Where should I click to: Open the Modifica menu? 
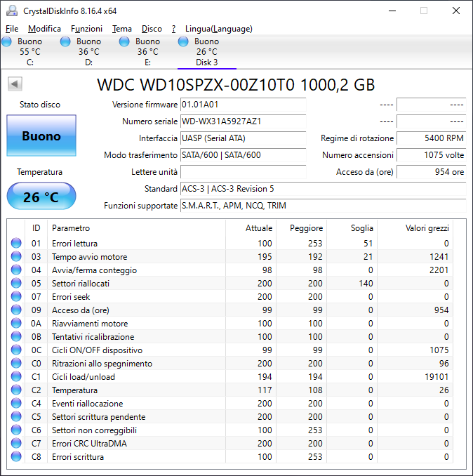(x=44, y=29)
